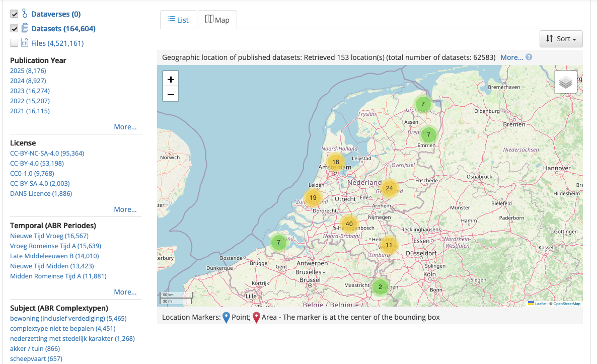This screenshot has width=597, height=364.
Task: Switch to the List tab
Action: tap(178, 20)
